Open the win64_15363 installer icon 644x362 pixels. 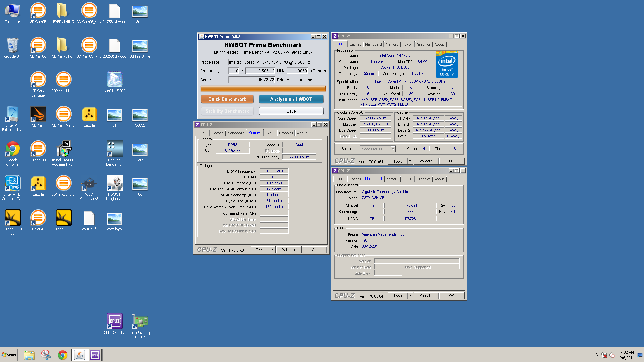(114, 82)
